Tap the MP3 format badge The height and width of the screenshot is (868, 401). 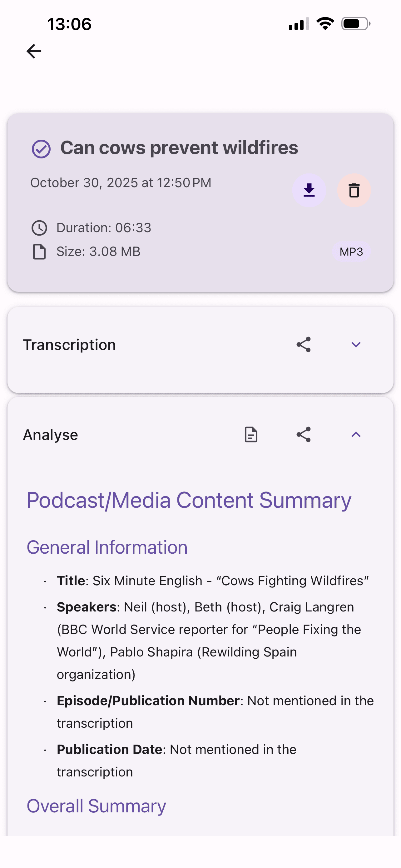coord(351,252)
